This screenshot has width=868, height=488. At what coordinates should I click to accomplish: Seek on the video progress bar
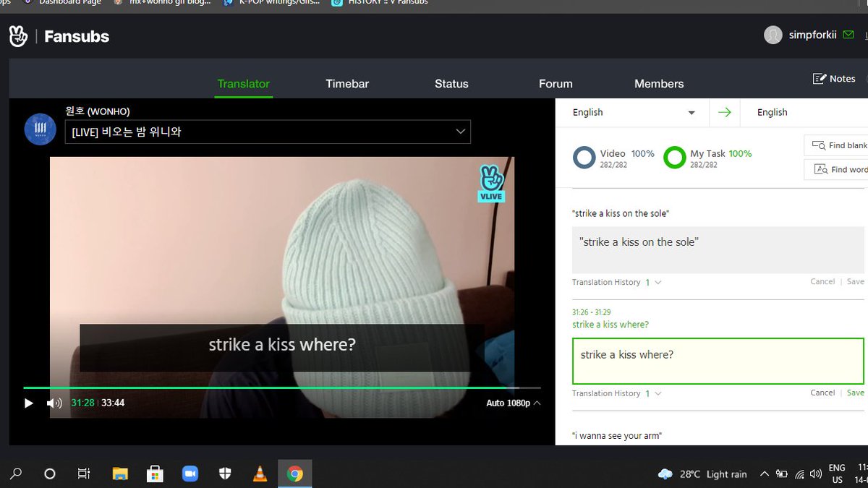click(282, 388)
